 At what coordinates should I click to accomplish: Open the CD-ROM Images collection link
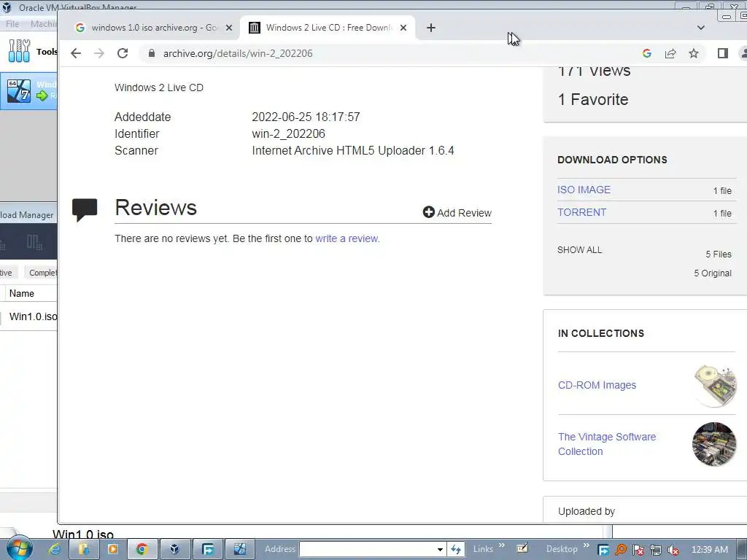click(x=597, y=385)
